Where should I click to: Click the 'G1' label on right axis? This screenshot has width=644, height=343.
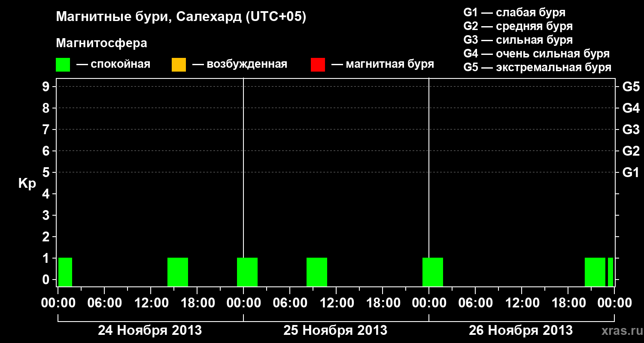[631, 172]
